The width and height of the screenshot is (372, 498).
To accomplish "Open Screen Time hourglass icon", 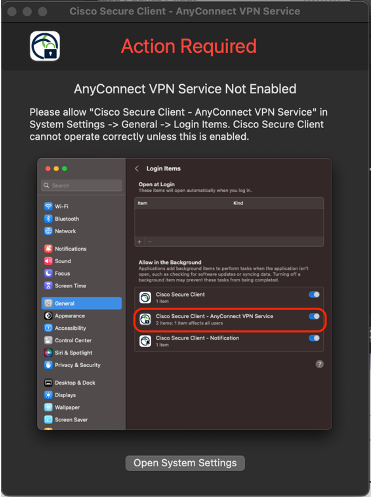I will (x=48, y=286).
